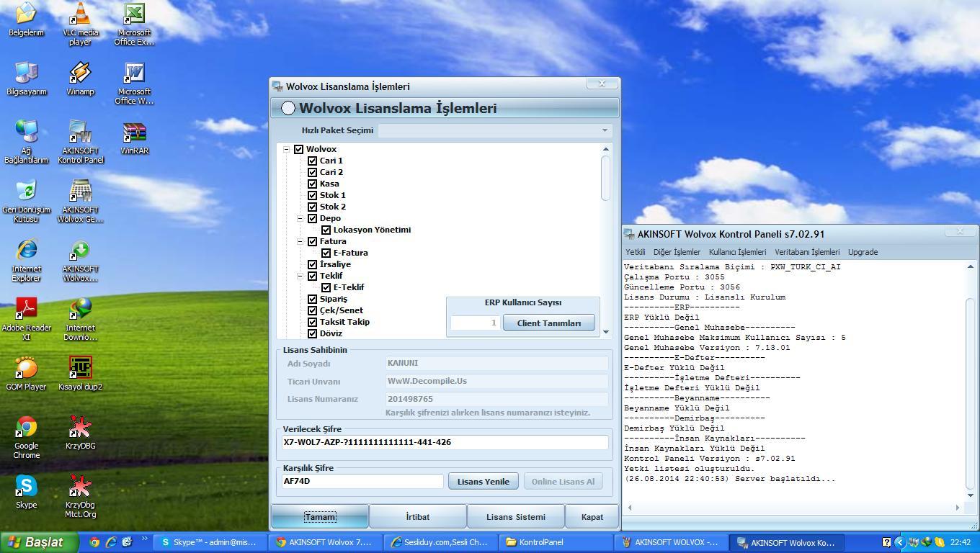Collapse the Fatura tree node

pos(300,241)
